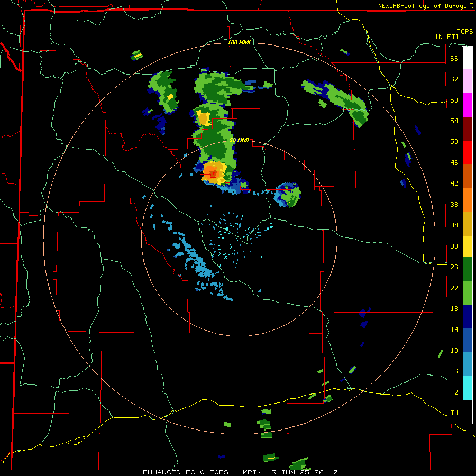Click the cyan 10 legend swatch
This screenshot has height=476, width=476.
pos(467,388)
